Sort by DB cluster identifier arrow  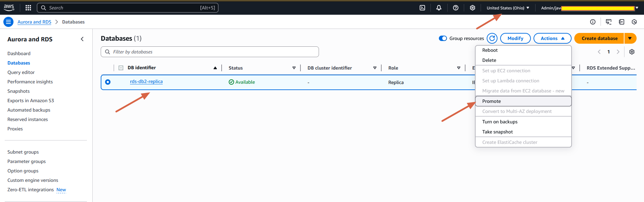pyautogui.click(x=375, y=68)
